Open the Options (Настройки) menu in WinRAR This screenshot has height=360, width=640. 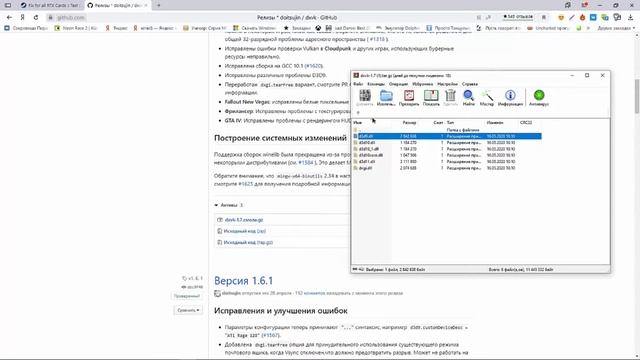click(x=447, y=84)
